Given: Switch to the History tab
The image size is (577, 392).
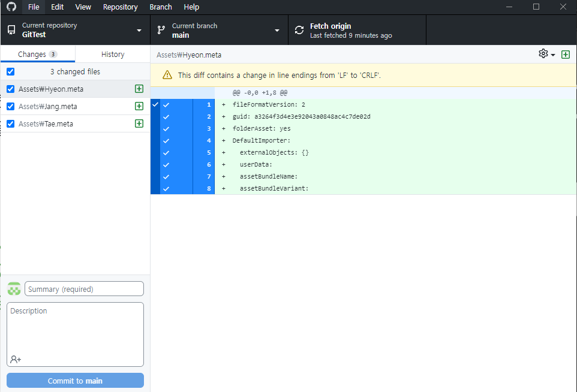Looking at the screenshot, I should pyautogui.click(x=113, y=54).
